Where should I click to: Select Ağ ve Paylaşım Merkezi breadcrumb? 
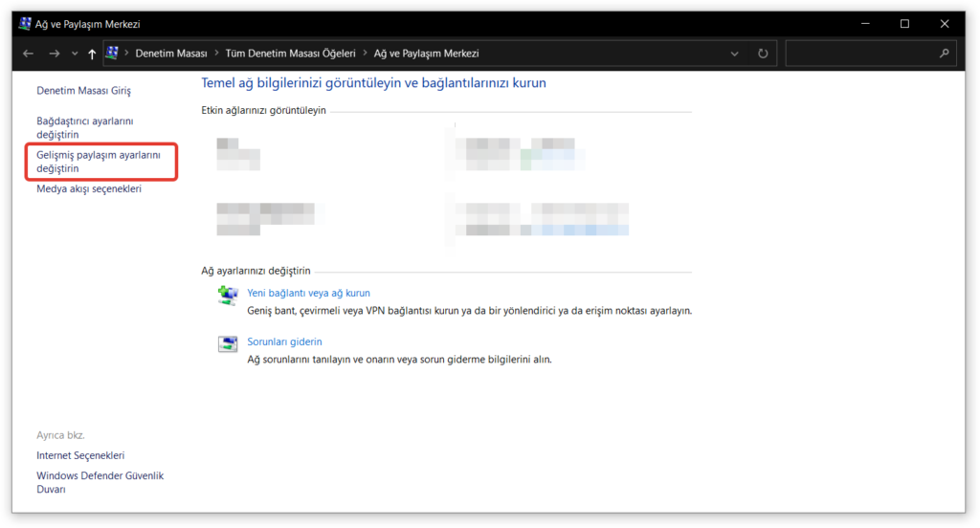426,54
